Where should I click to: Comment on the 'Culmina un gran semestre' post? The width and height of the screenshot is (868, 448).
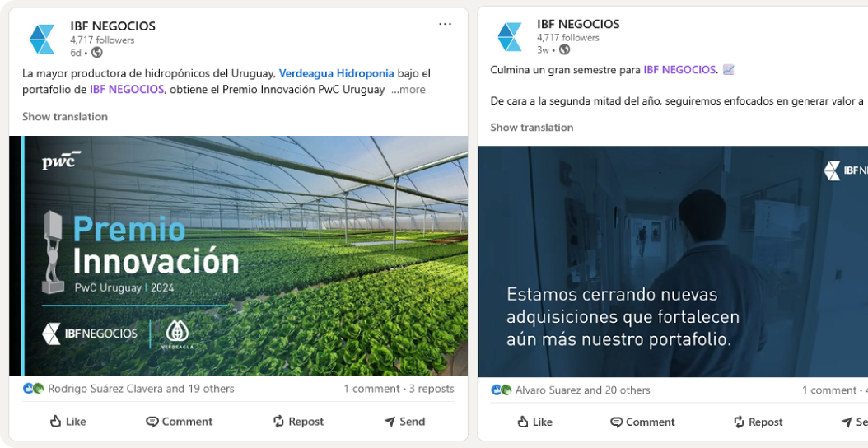click(x=642, y=422)
